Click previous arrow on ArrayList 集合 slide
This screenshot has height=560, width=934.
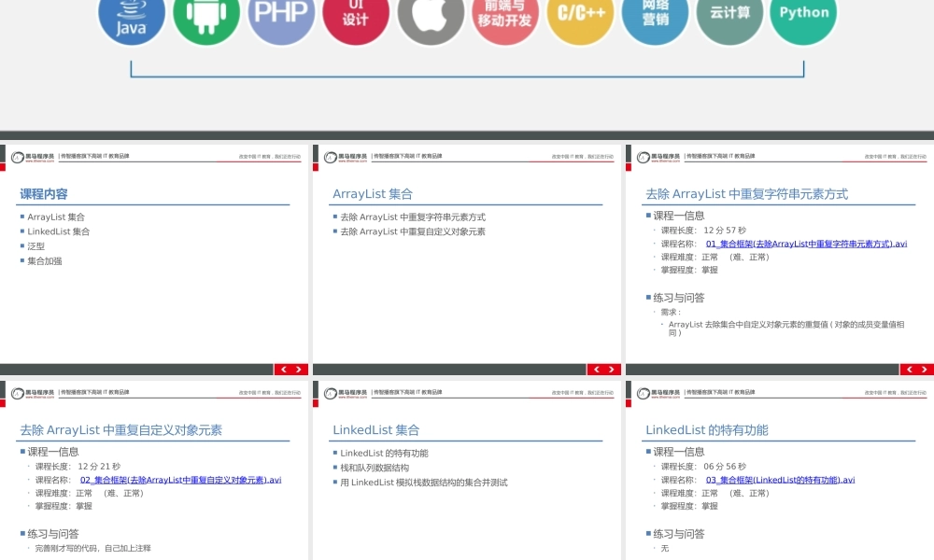pyautogui.click(x=596, y=370)
